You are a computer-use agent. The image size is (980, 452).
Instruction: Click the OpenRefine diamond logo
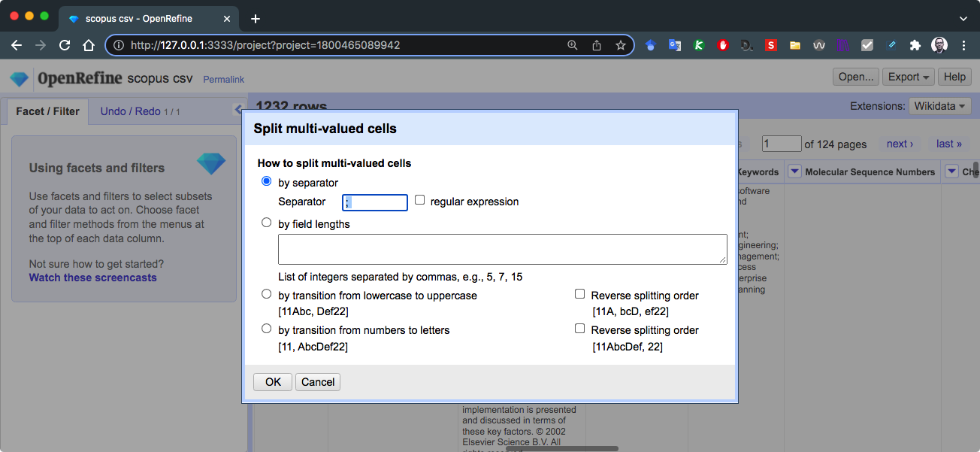click(19, 79)
